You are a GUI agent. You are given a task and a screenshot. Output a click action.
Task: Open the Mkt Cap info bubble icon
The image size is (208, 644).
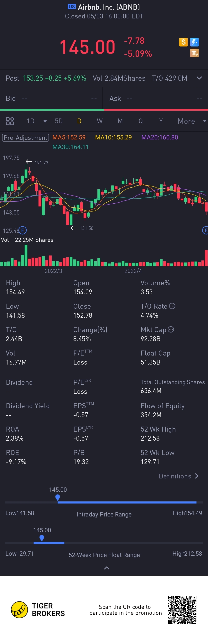[x=171, y=330]
